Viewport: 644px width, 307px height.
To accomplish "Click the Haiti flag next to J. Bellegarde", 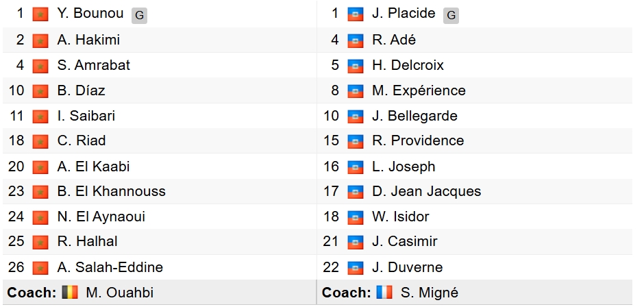I will [355, 116].
